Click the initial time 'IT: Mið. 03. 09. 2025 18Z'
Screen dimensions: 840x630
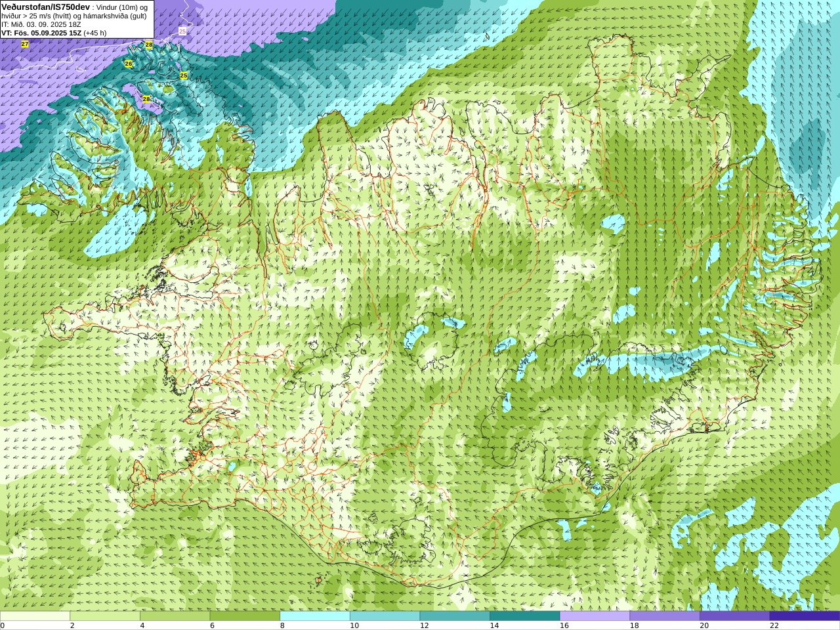[41, 24]
